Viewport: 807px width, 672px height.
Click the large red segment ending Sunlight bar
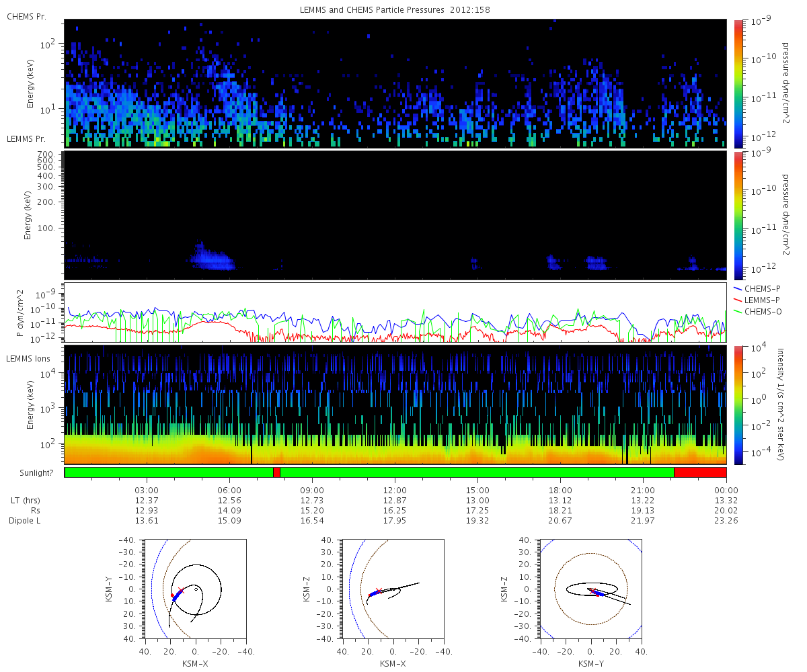700,472
